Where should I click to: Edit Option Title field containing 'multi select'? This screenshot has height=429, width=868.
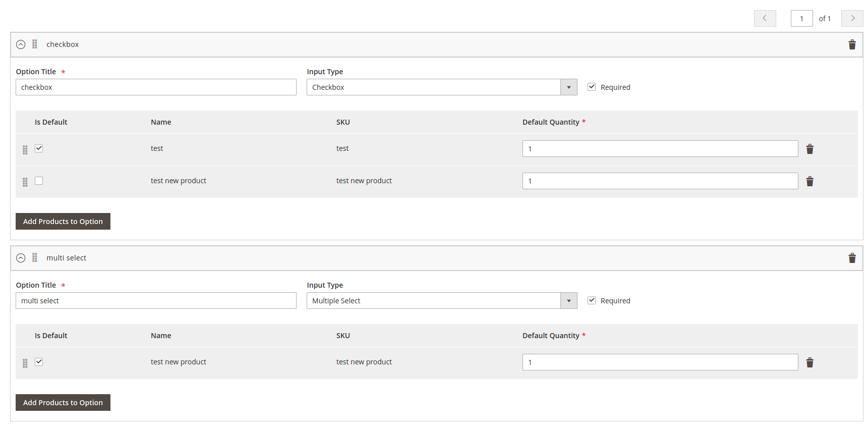156,301
